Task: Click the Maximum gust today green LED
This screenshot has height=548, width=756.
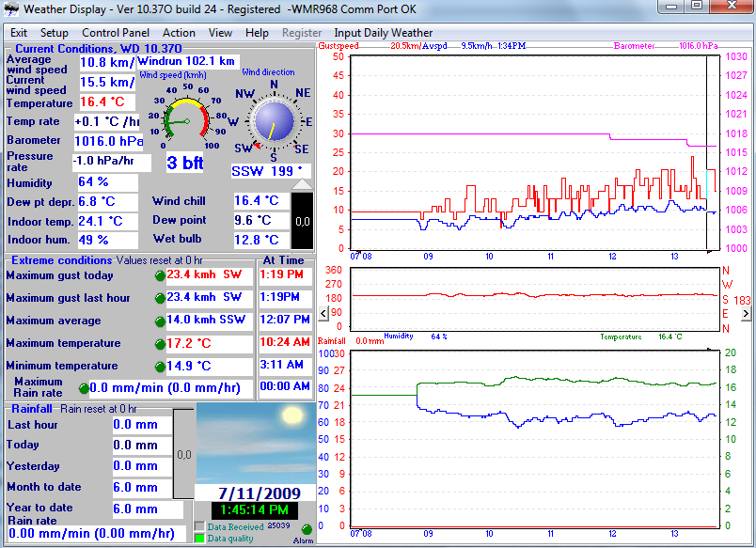Action: (160, 276)
